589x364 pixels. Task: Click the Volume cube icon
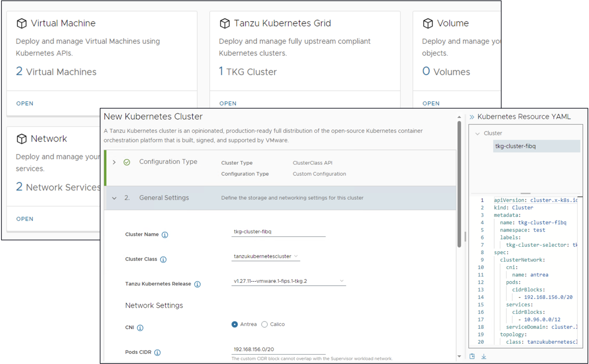point(428,23)
